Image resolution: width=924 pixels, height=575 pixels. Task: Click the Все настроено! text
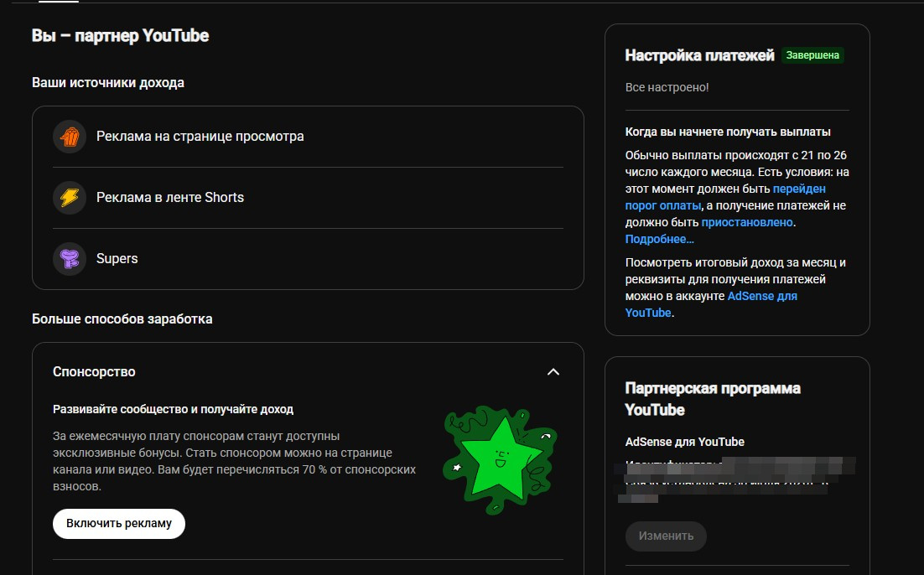point(667,87)
